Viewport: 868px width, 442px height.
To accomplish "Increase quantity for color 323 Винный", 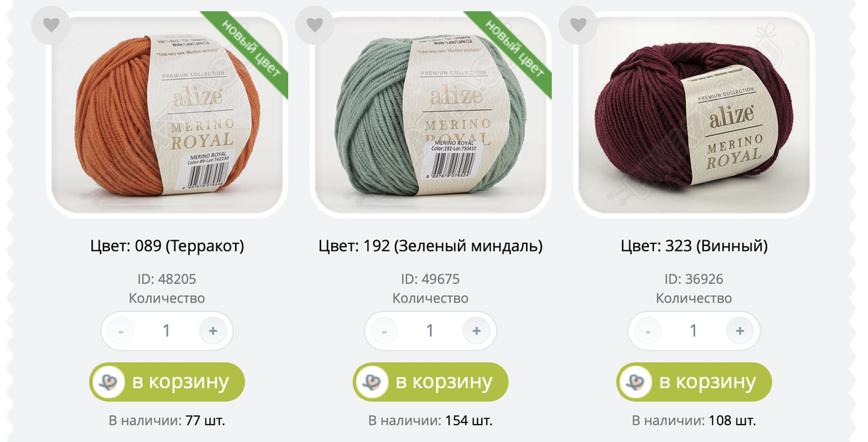I will click(x=739, y=331).
